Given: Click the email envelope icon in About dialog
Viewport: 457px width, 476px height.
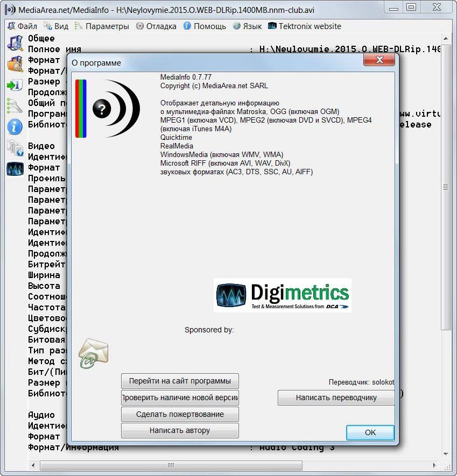Looking at the screenshot, I should point(93,353).
